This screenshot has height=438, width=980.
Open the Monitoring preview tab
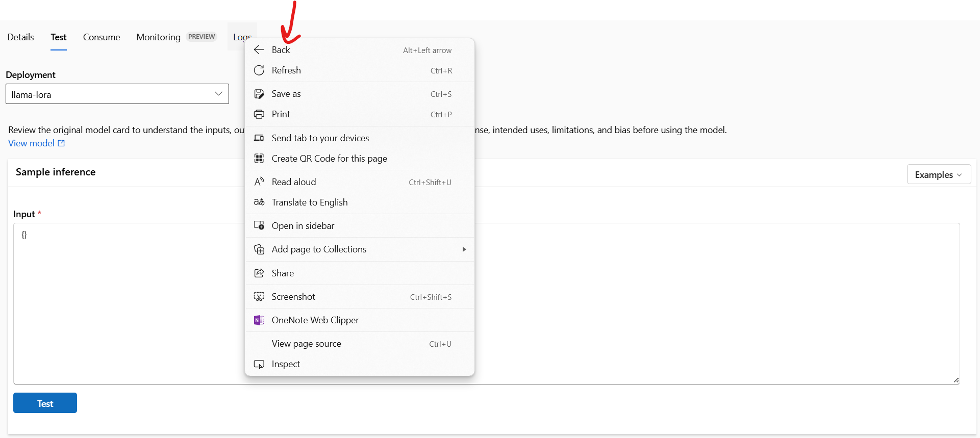(158, 37)
